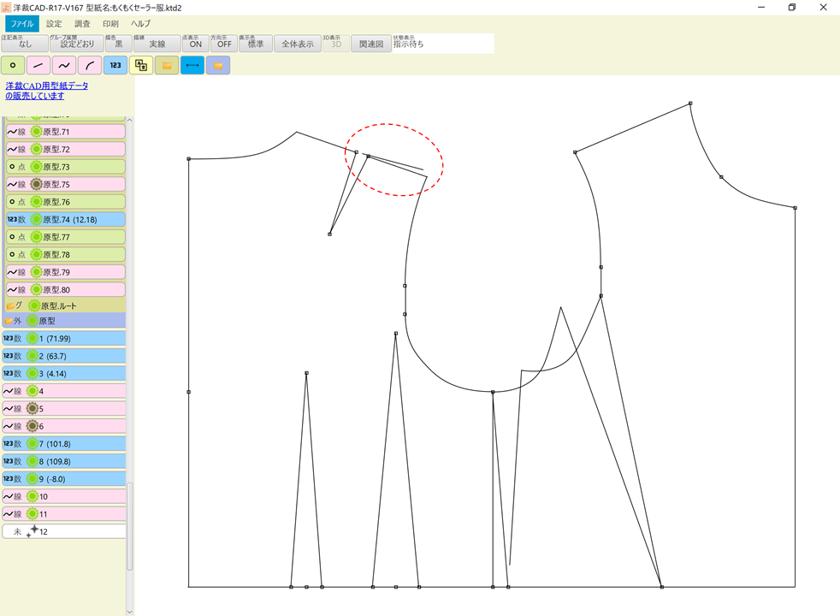Click the 描色 black color selector
840x616 pixels.
(120, 43)
